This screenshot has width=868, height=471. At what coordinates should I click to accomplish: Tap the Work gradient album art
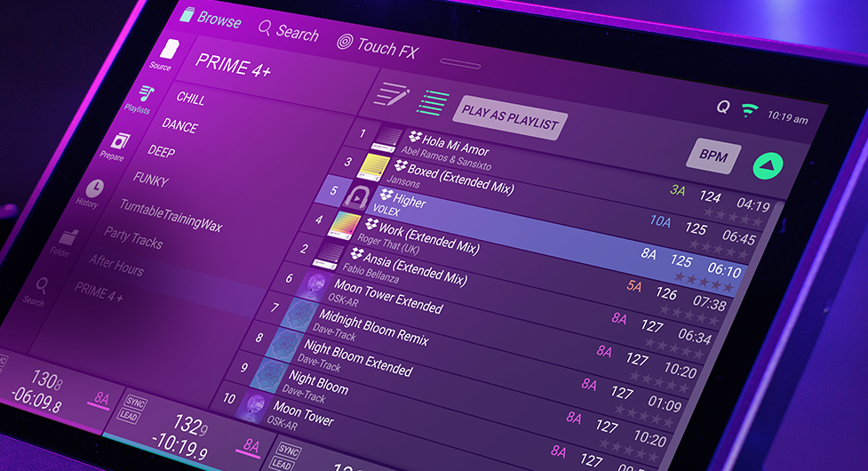345,226
